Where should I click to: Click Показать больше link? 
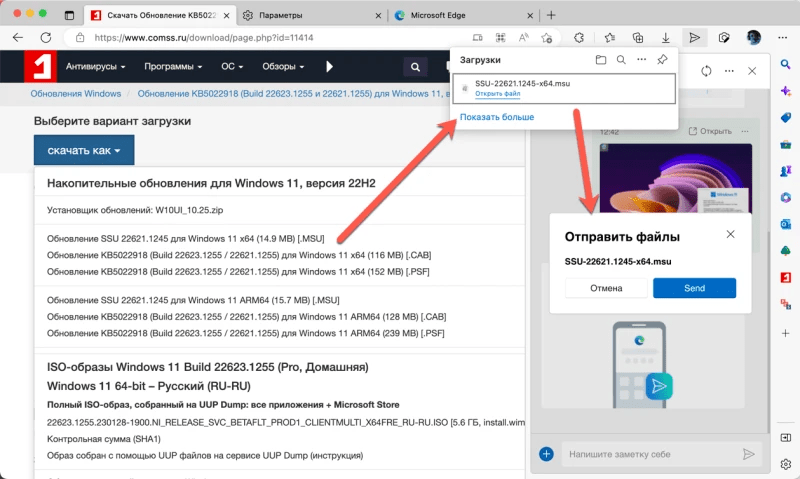[x=497, y=117]
